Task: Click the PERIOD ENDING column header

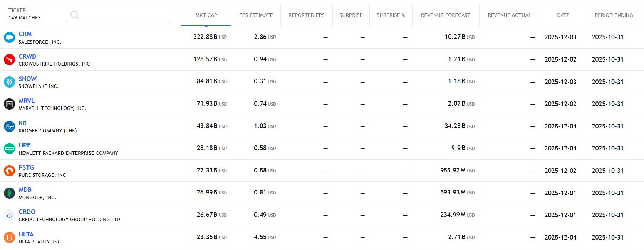Action: (614, 15)
